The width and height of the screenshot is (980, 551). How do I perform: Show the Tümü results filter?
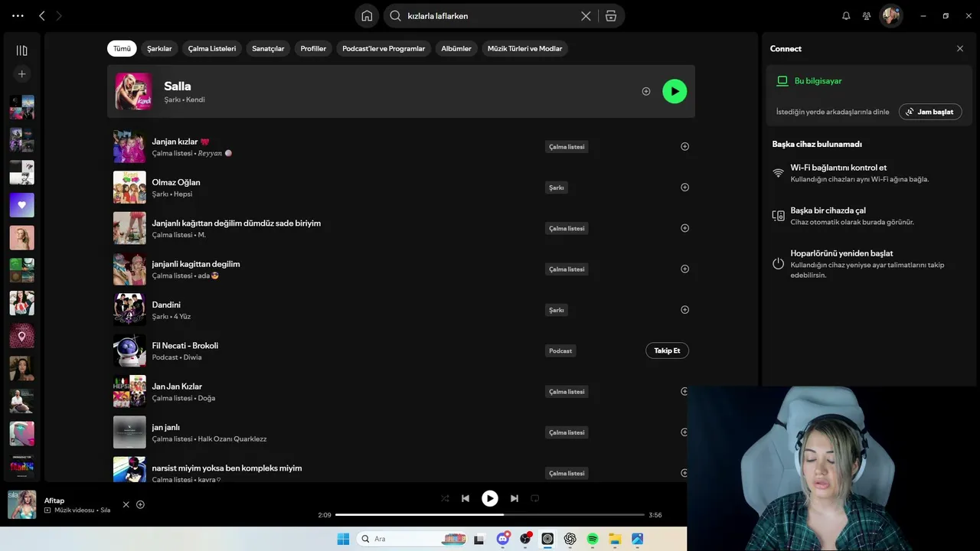[x=122, y=48]
